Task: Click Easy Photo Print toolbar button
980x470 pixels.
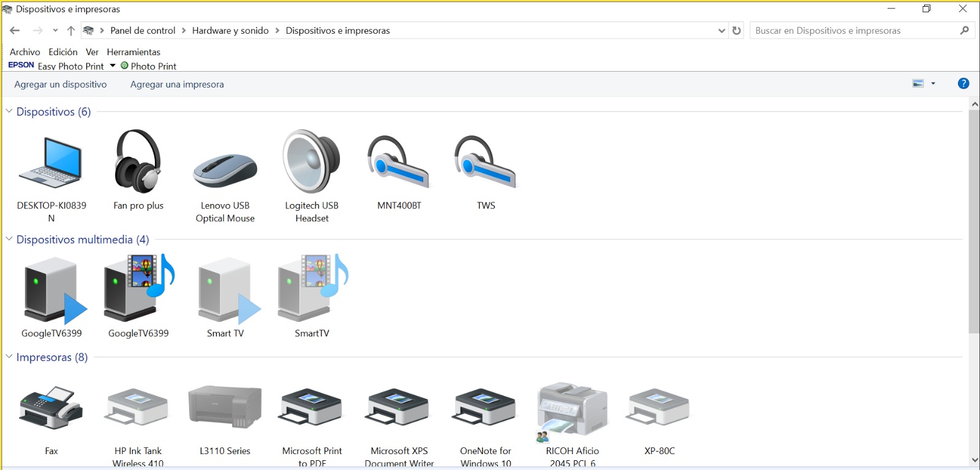Action: 71,66
